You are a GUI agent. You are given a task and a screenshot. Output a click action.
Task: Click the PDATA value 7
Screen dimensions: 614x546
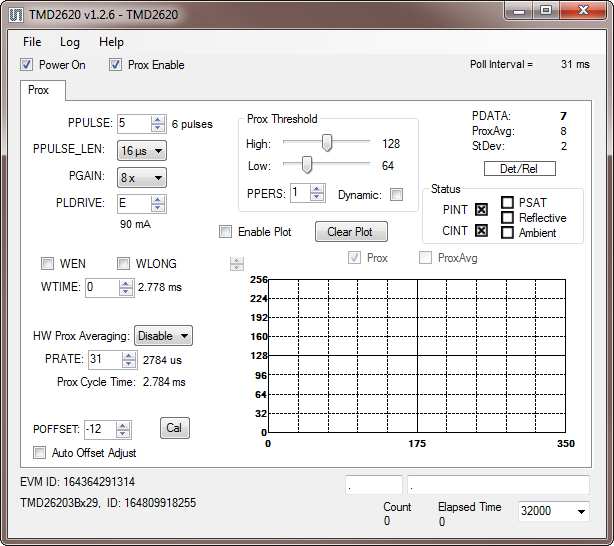(x=563, y=116)
